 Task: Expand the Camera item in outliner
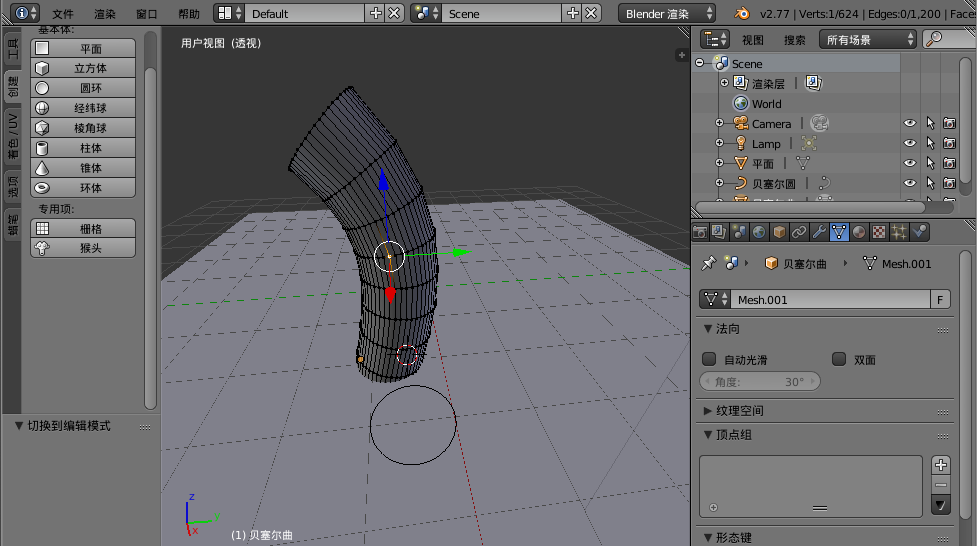point(719,124)
